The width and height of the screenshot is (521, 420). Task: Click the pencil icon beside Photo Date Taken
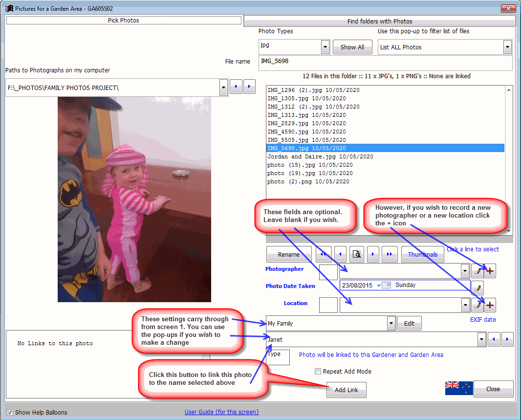[x=478, y=288]
